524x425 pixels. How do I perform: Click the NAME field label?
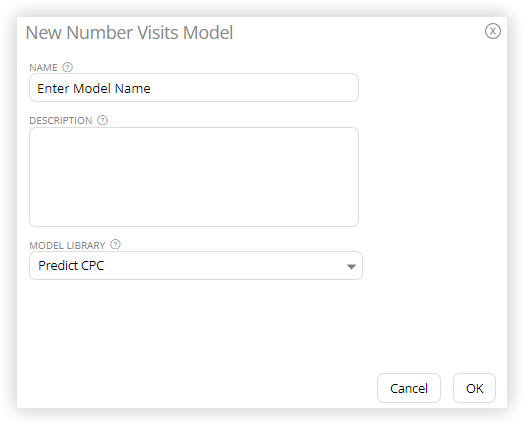point(43,67)
